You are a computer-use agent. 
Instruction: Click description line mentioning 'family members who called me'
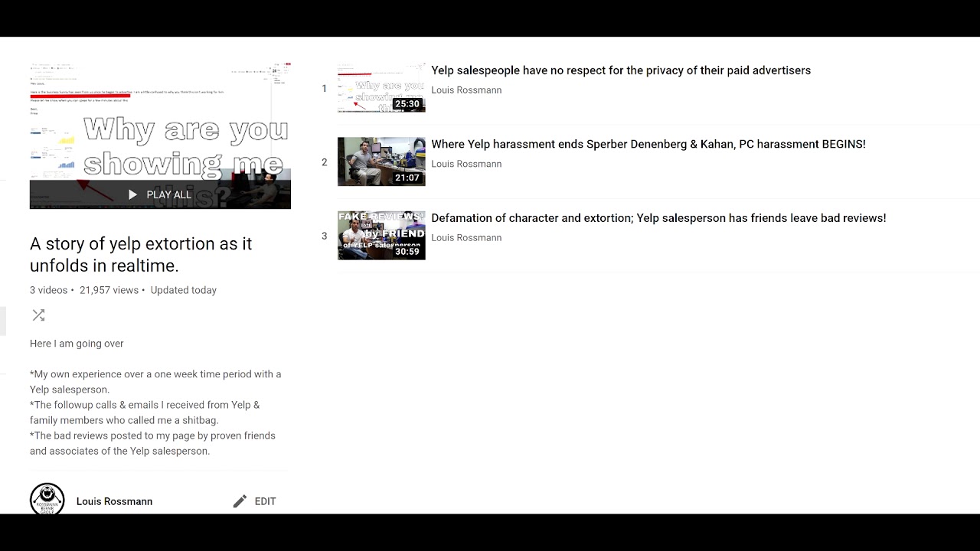point(124,420)
